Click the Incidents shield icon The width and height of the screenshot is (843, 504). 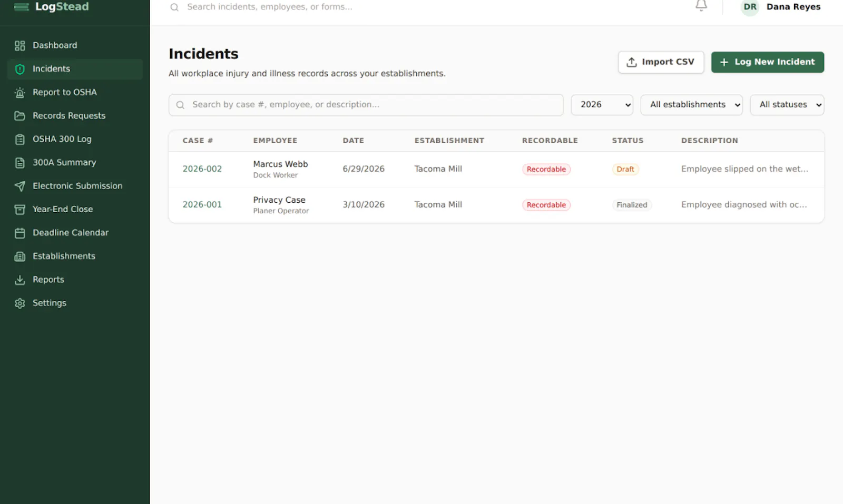click(x=20, y=69)
